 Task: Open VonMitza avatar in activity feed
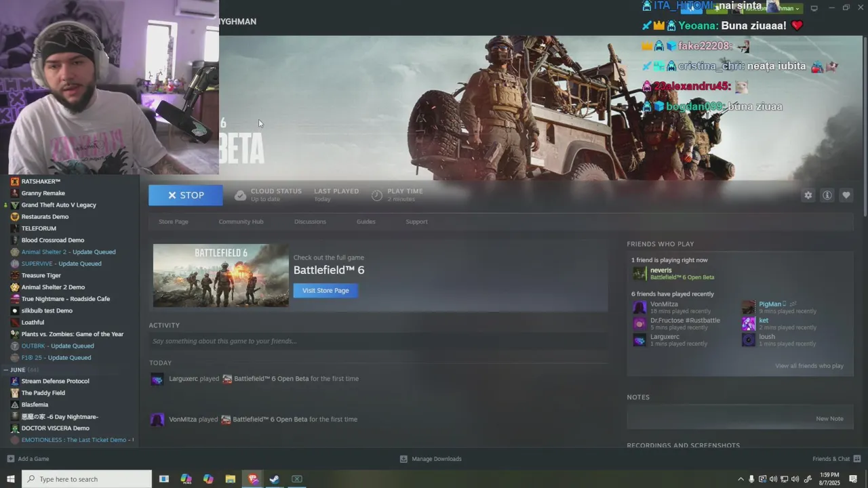(157, 420)
